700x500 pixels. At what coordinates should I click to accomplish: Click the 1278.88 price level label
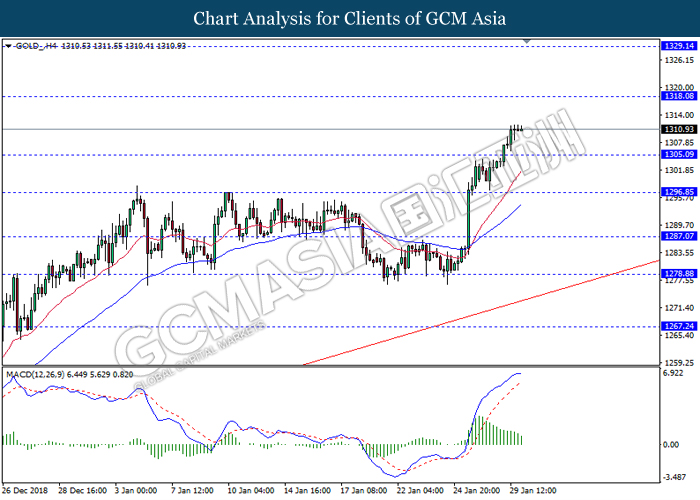[x=679, y=274]
